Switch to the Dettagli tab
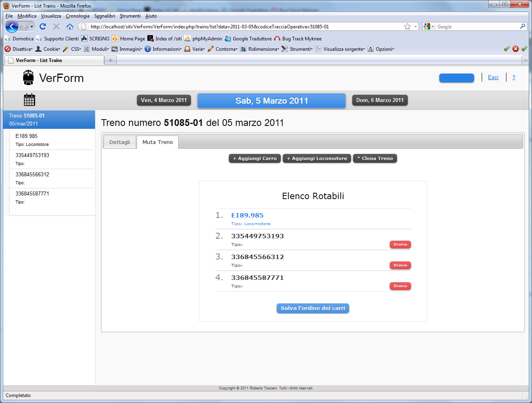The width and height of the screenshot is (532, 403). click(120, 142)
